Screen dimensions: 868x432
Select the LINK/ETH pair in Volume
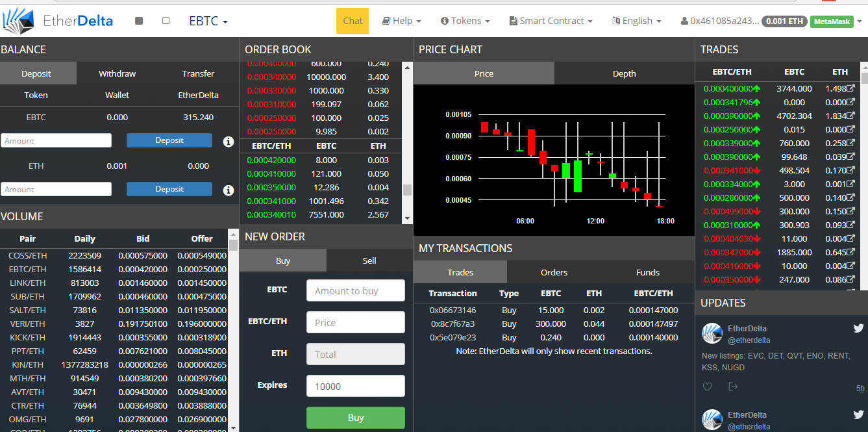(x=27, y=283)
